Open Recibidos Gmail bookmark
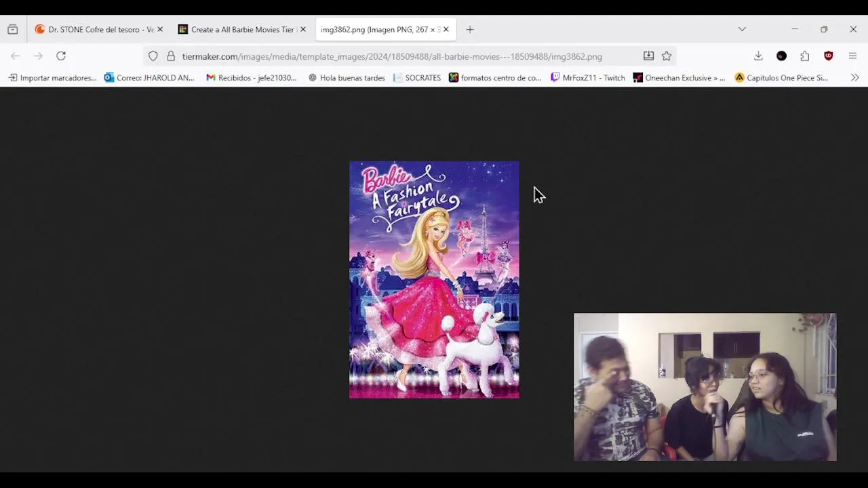Image resolution: width=868 pixels, height=488 pixels. pos(252,78)
